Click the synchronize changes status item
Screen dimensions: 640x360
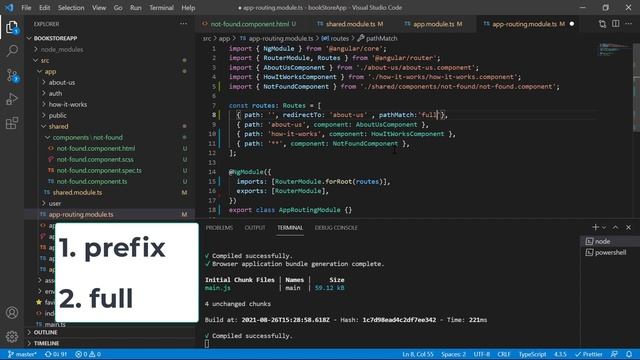click(x=56, y=354)
